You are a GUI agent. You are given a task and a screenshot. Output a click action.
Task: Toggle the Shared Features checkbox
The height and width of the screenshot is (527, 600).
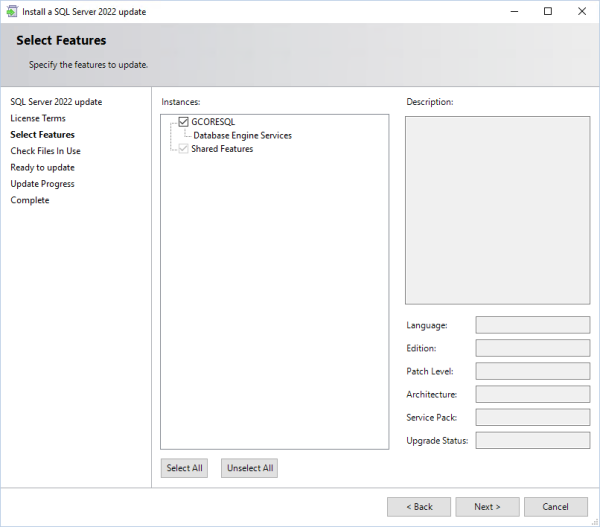click(183, 149)
